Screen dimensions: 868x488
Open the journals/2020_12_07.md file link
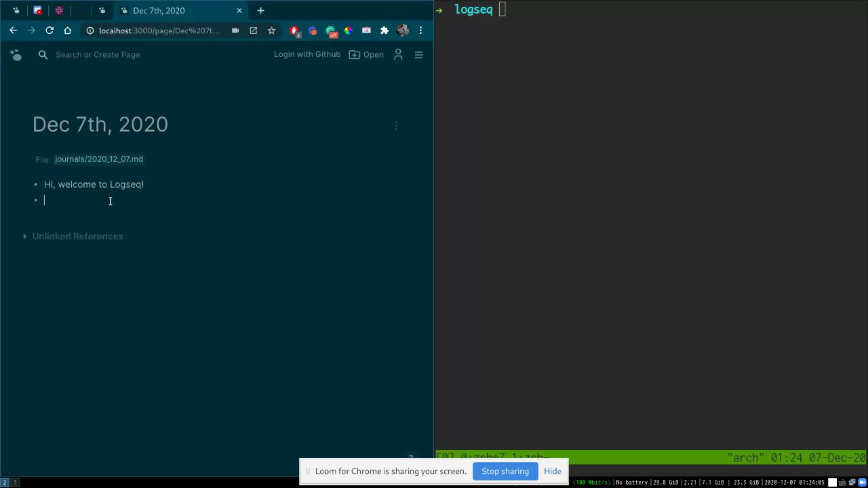(x=99, y=159)
